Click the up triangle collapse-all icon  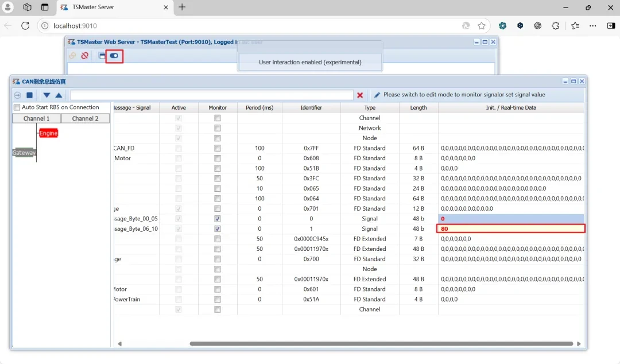pos(59,95)
